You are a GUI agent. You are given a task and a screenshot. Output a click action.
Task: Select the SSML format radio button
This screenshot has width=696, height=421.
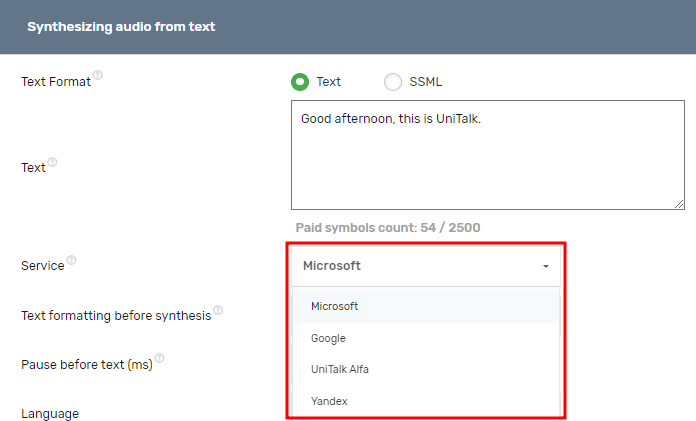click(393, 82)
